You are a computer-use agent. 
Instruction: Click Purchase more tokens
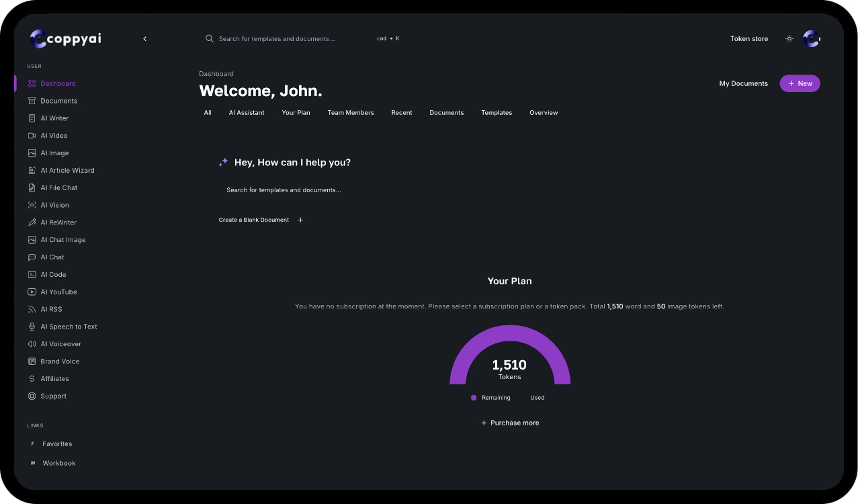509,423
